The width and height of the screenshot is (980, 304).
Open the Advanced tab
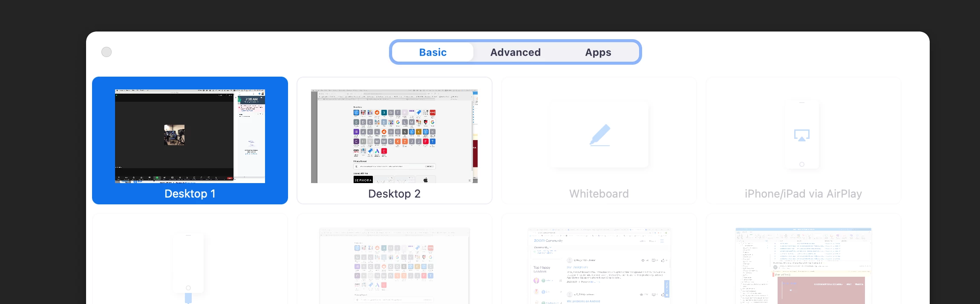pos(515,52)
